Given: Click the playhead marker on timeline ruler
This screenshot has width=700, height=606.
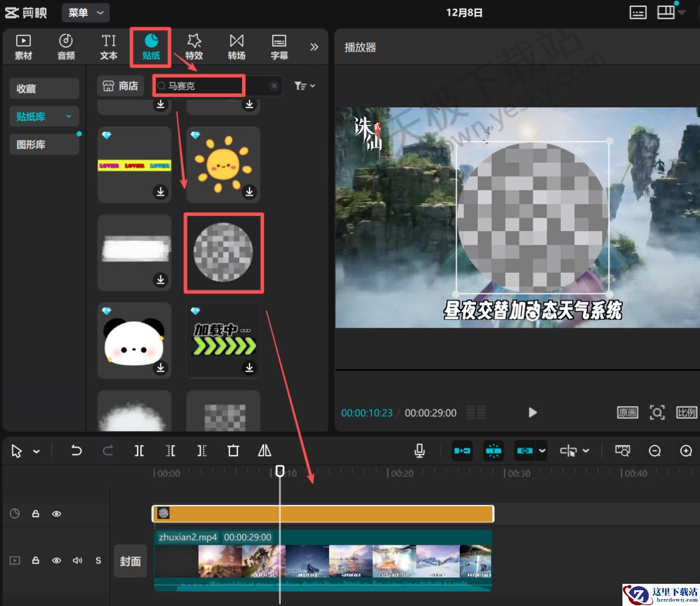Looking at the screenshot, I should pyautogui.click(x=280, y=471).
